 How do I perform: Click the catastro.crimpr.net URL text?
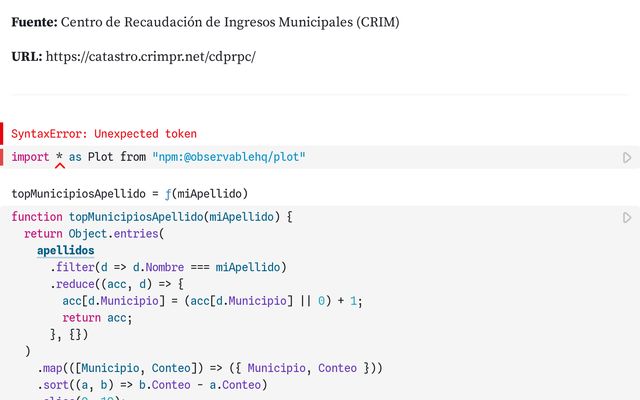tap(151, 57)
